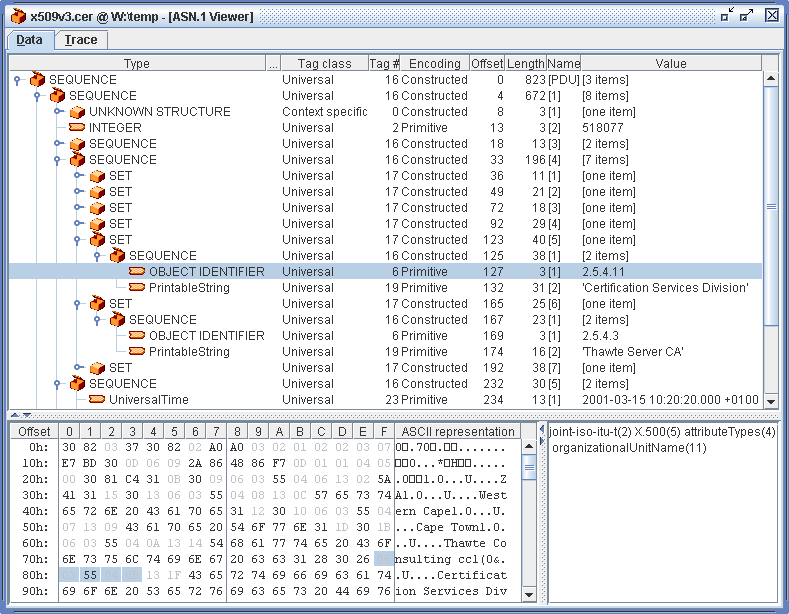Click the SET icon at offset 49

(97, 192)
